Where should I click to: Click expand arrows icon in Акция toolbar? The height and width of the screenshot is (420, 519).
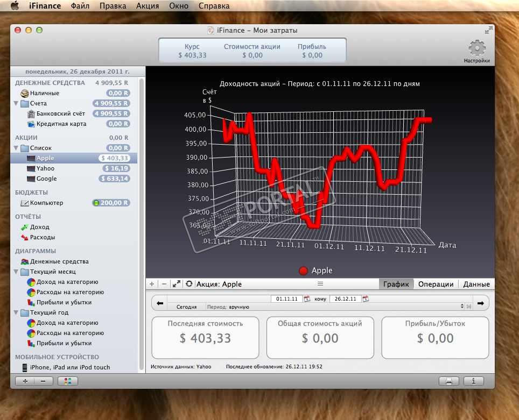pos(177,284)
